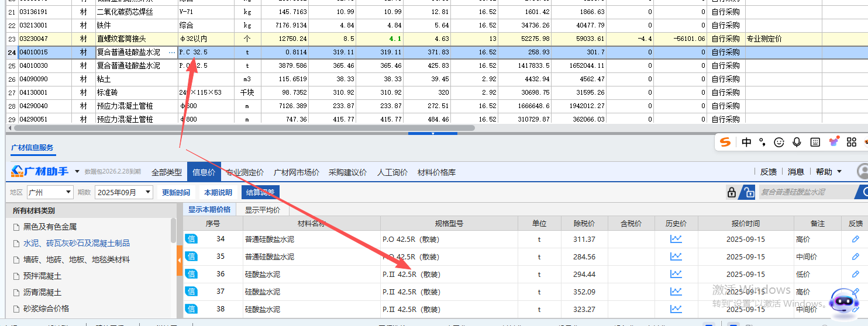Viewport: 868px width, 326px height.
Task: Switch to the 专业测定价 tab
Action: click(245, 172)
